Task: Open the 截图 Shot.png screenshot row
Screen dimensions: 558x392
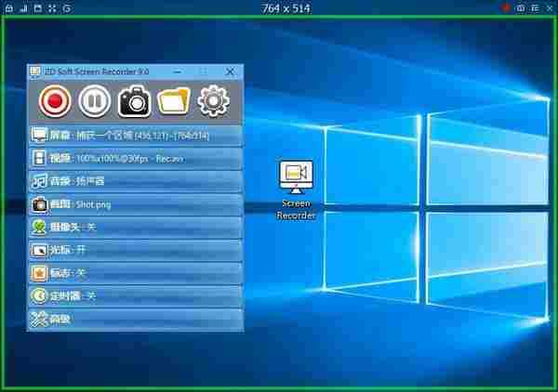Action: (136, 204)
